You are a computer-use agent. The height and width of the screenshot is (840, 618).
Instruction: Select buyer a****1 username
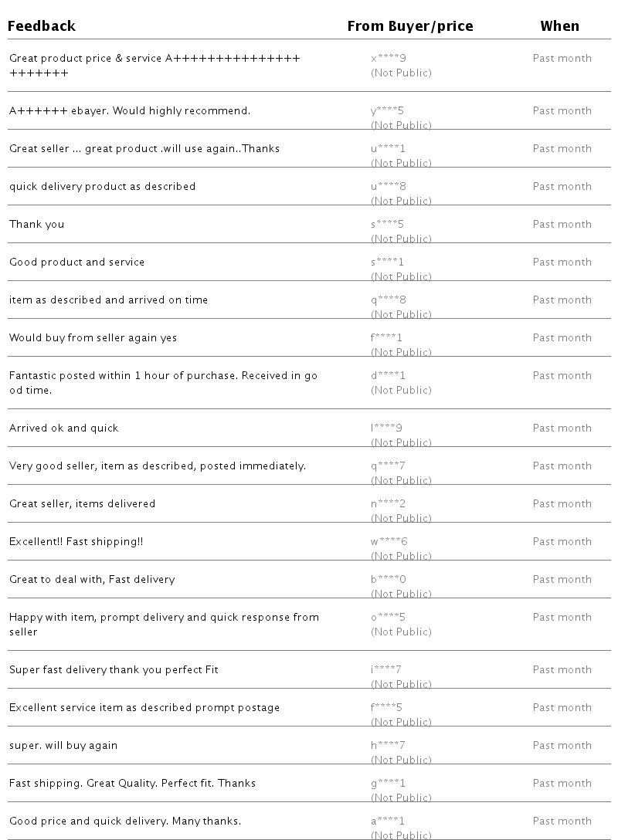pos(388,821)
